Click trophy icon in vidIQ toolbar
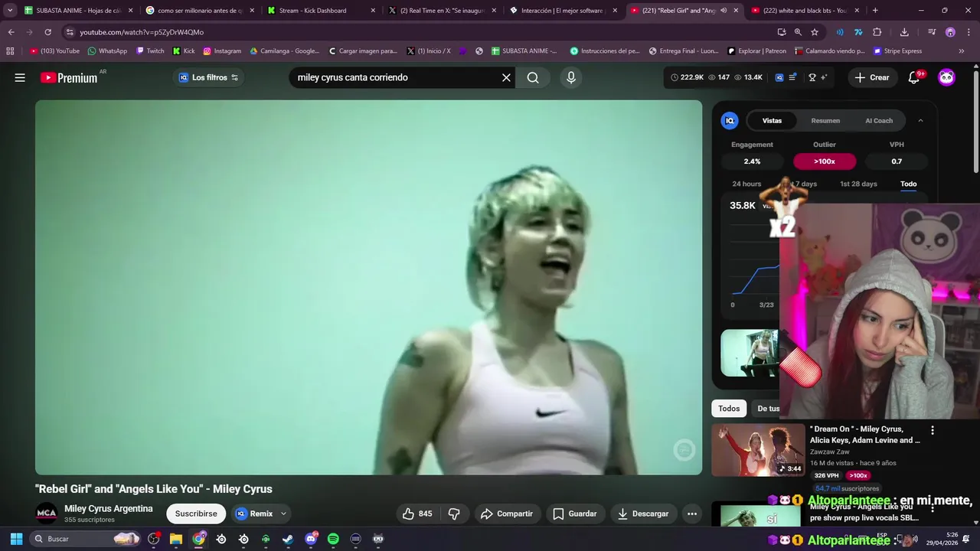This screenshot has width=980, height=551. [x=812, y=77]
